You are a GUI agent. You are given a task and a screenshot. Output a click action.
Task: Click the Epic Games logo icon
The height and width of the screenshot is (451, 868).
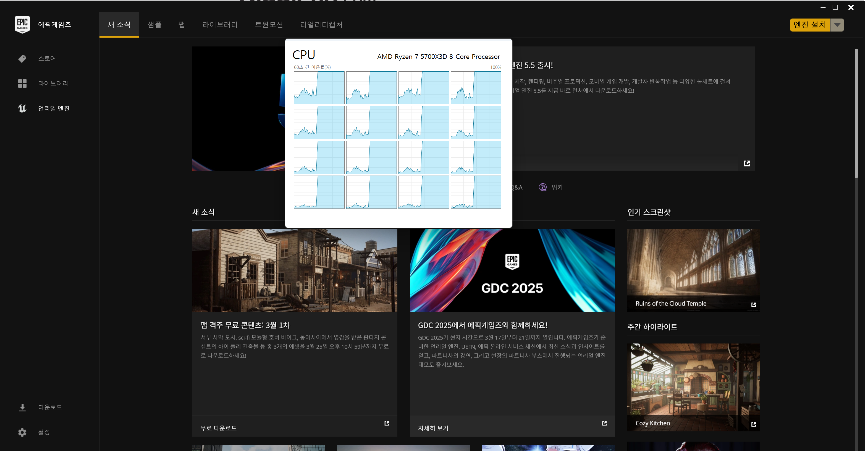pyautogui.click(x=22, y=25)
